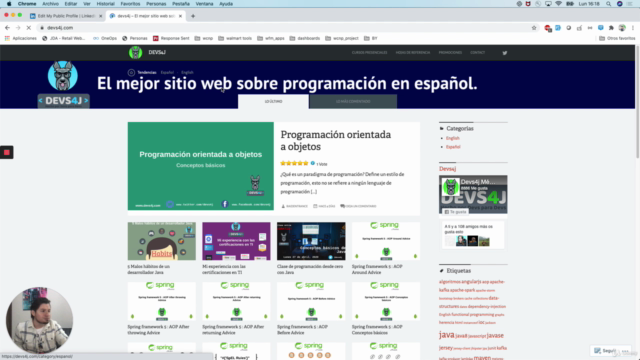Image resolution: width=640 pixels, height=360 pixels.
Task: Open the Programación orientada a objetos article title
Action: tap(336, 140)
